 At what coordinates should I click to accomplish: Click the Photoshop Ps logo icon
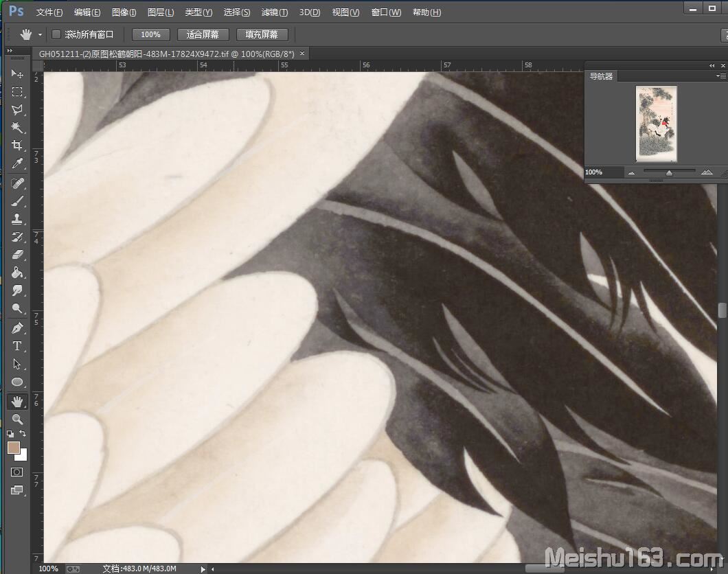tap(16, 11)
